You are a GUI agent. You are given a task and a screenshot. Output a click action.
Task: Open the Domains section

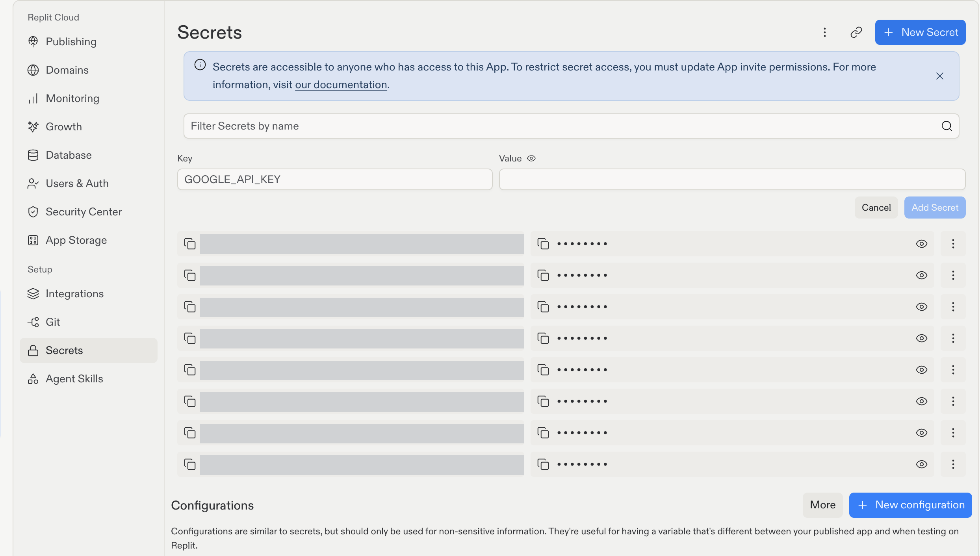[x=89, y=70]
